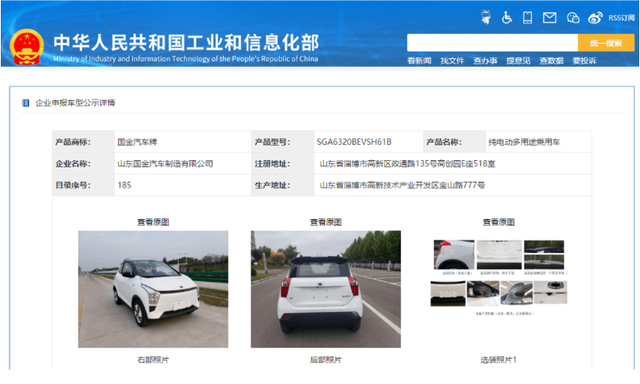The height and width of the screenshot is (384, 640).
Task: Open the white car right-side photo thumbnail
Action: point(153,289)
